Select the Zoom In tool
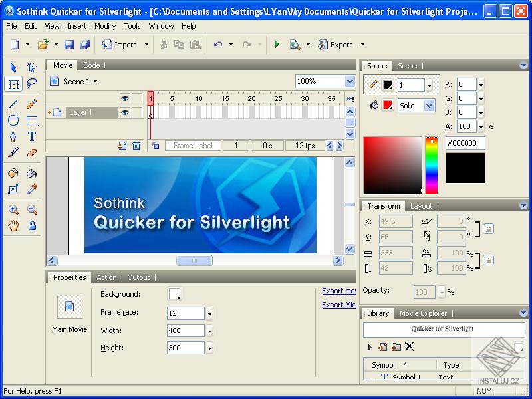This screenshot has width=532, height=399. pos(14,209)
